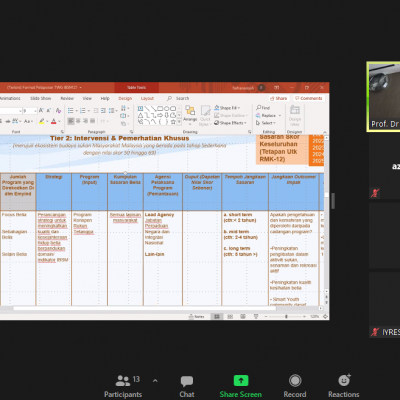Click the Decrease List Level icon
This screenshot has width=400, height=400.
tap(96, 110)
